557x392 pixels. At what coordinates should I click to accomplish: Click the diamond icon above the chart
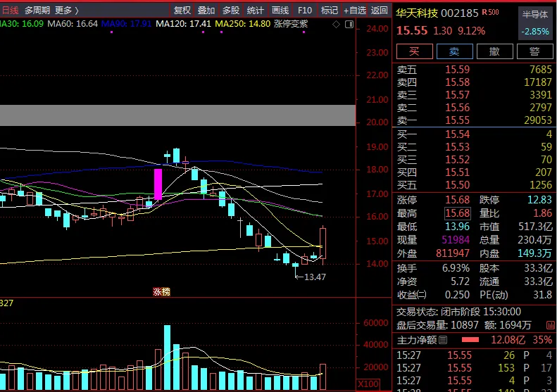(336, 25)
